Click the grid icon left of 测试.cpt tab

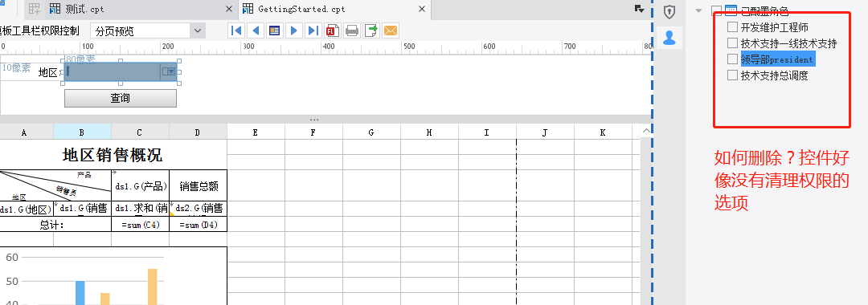tap(35, 9)
